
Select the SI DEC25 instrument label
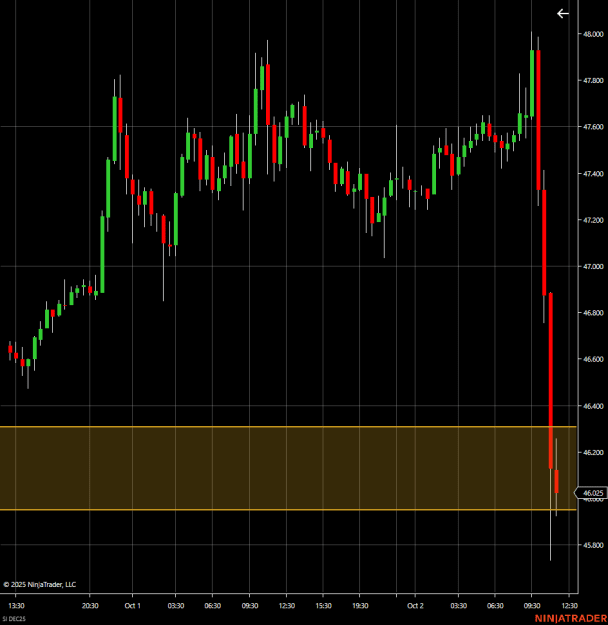point(14,619)
